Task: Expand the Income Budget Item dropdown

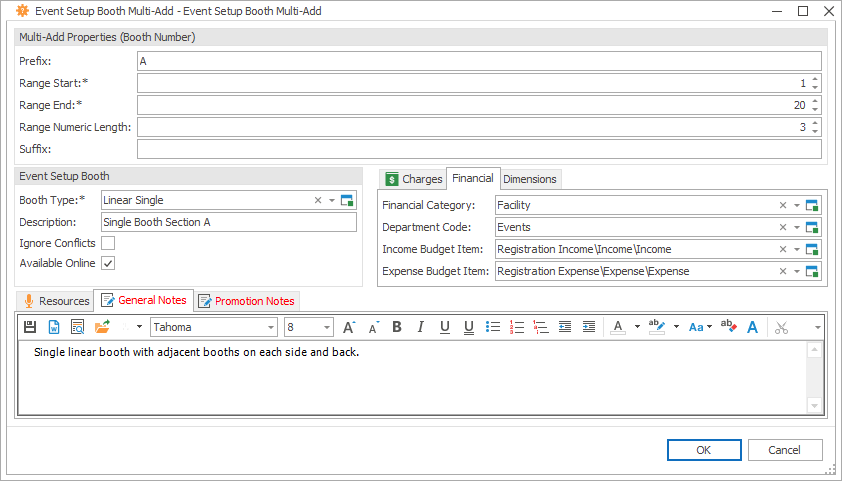Action: coord(797,249)
